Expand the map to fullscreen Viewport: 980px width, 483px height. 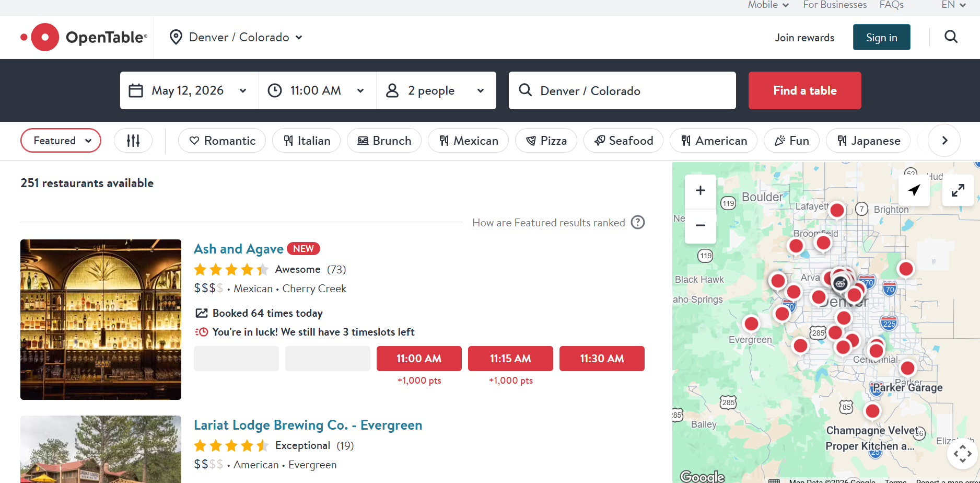[x=958, y=190]
